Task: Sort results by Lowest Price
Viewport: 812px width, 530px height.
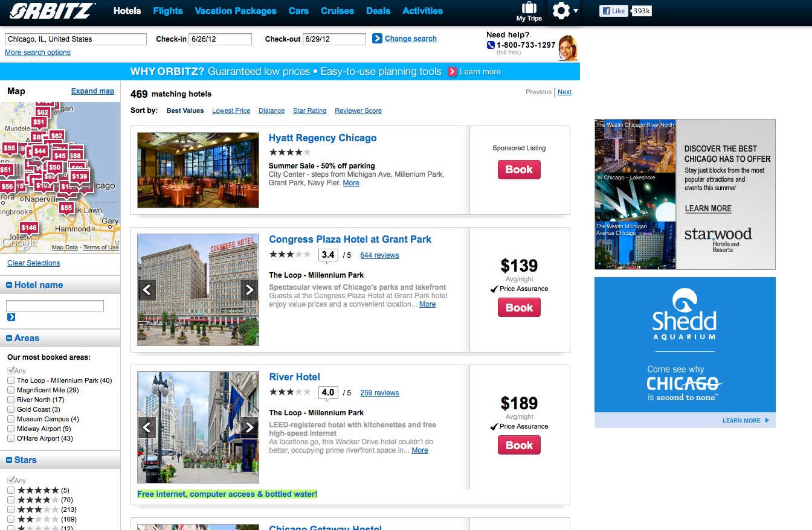Action: click(231, 110)
